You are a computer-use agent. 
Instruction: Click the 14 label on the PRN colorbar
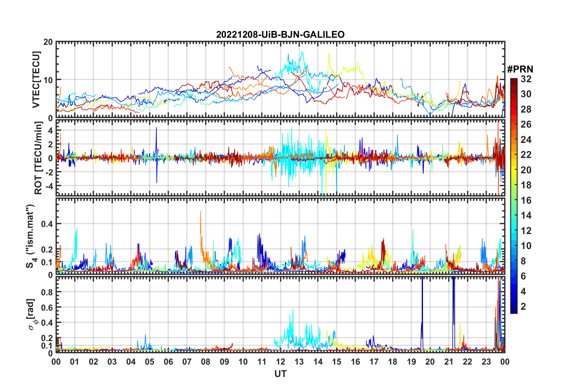526,215
